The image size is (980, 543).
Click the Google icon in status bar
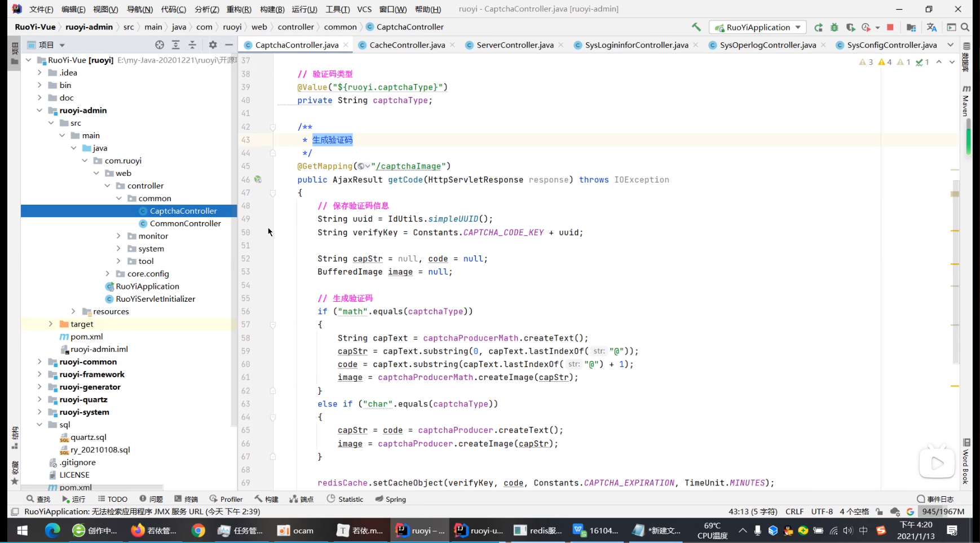pyautogui.click(x=910, y=511)
